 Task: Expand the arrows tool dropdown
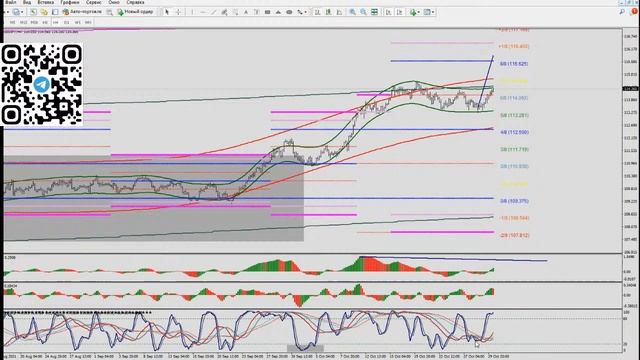305,12
